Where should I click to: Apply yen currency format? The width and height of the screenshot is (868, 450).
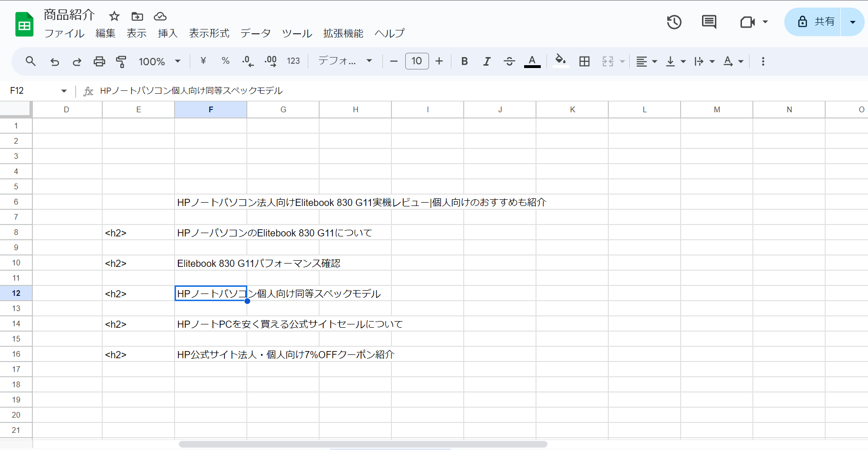(x=203, y=61)
